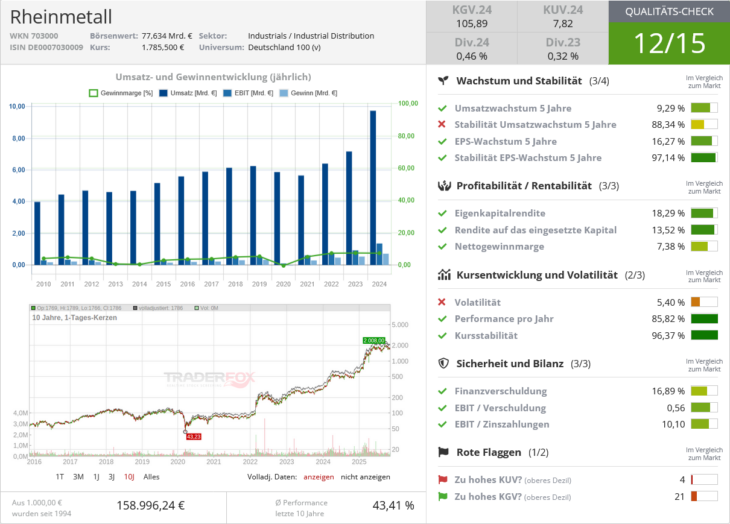Click the hands icon beside Profitabilität / Rentabilität
This screenshot has width=730, height=524.
442,185
